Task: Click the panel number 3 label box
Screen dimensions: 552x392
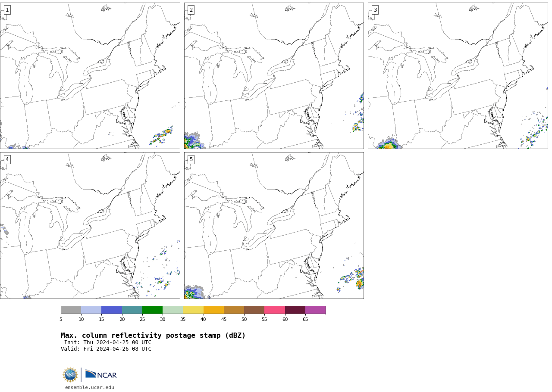Action: tap(375, 10)
